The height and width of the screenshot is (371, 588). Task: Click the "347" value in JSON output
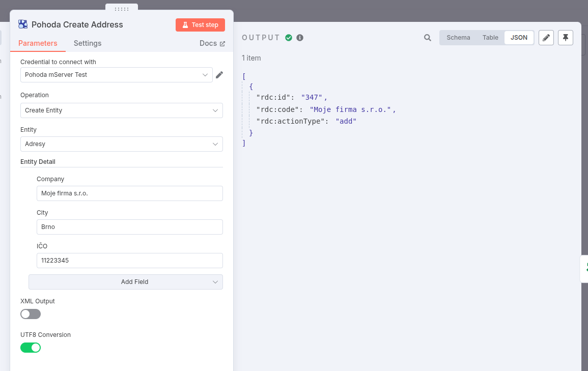312,97
